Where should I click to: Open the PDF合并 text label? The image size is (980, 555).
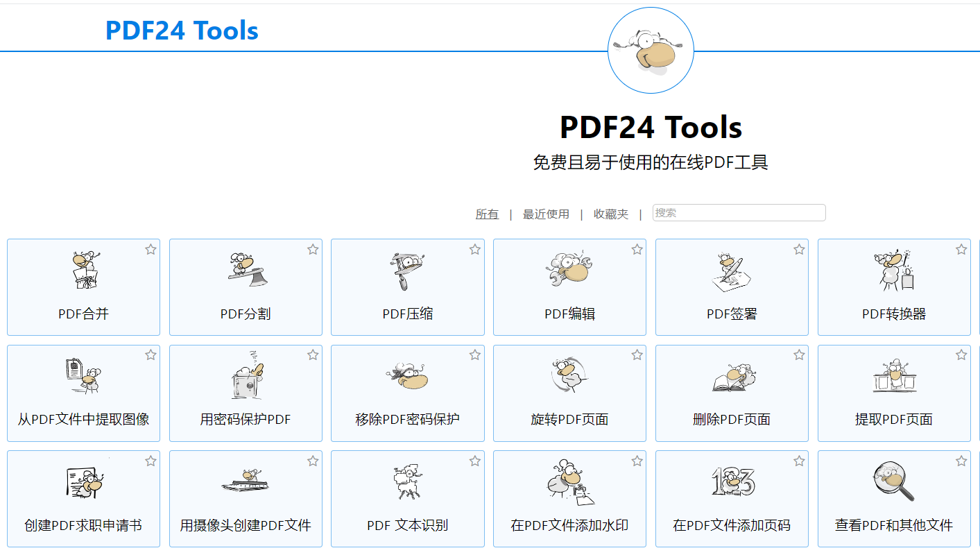pos(84,314)
